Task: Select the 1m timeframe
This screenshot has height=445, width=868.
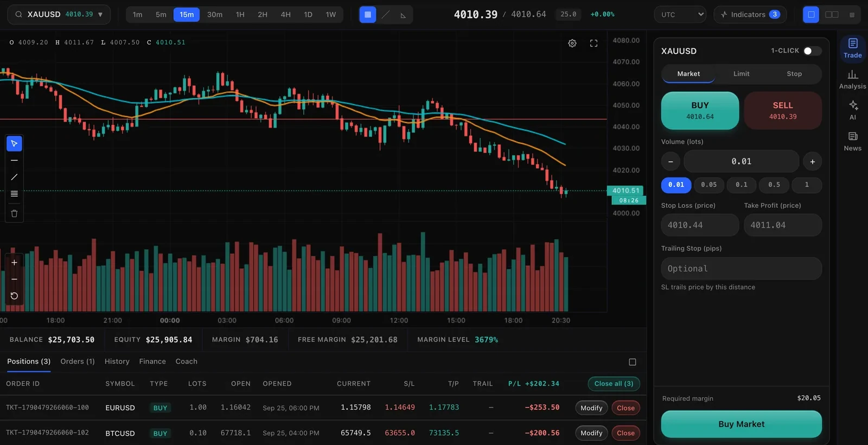Action: (138, 15)
